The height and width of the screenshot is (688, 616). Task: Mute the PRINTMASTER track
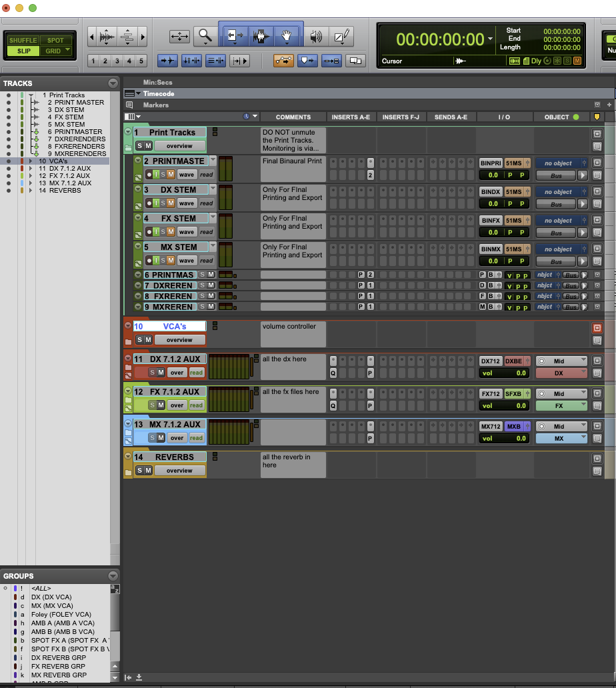pyautogui.click(x=170, y=175)
